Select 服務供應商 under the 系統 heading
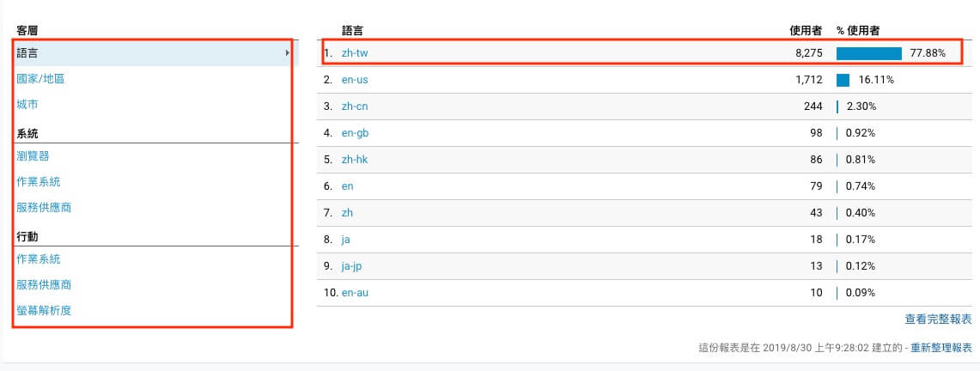Screen dimensions: 980x371 [44, 208]
